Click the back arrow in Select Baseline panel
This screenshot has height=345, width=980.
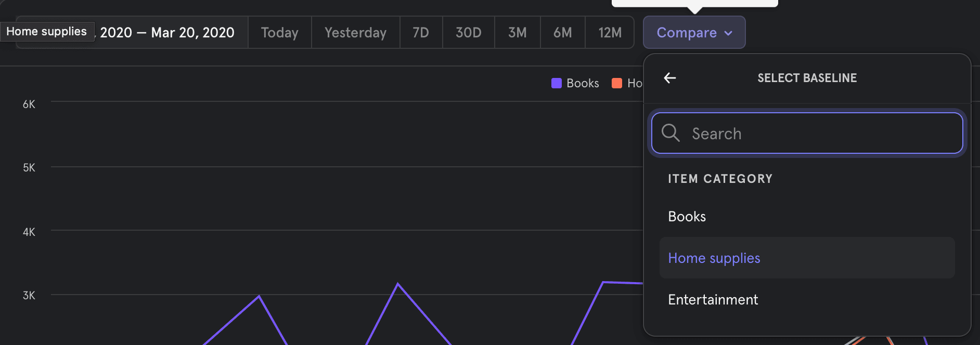click(670, 78)
